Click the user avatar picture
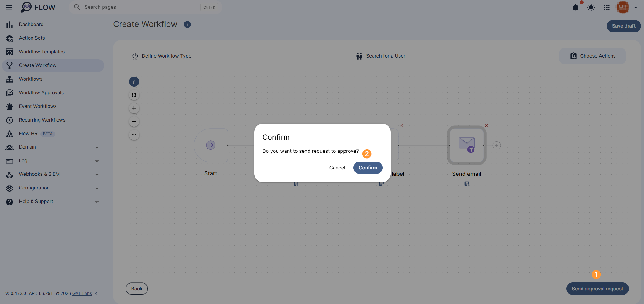 [623, 7]
